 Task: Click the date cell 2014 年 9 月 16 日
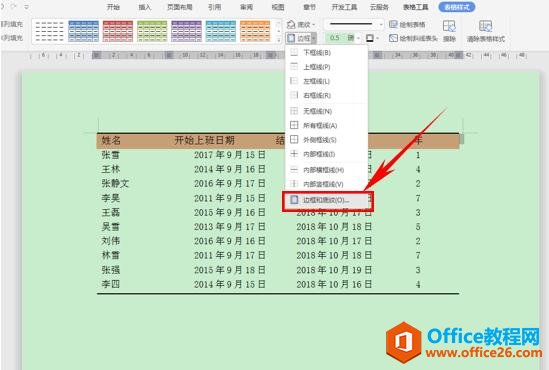pyautogui.click(x=230, y=169)
